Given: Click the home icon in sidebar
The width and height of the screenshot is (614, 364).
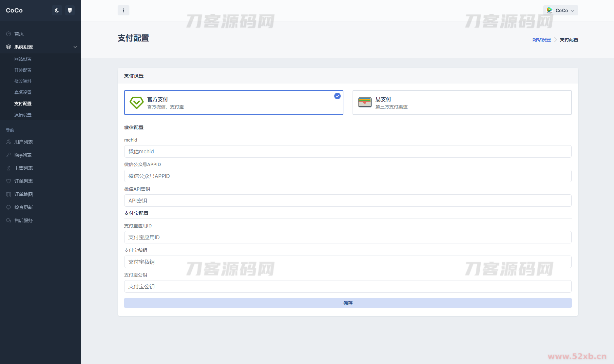Looking at the screenshot, I should click(9, 34).
